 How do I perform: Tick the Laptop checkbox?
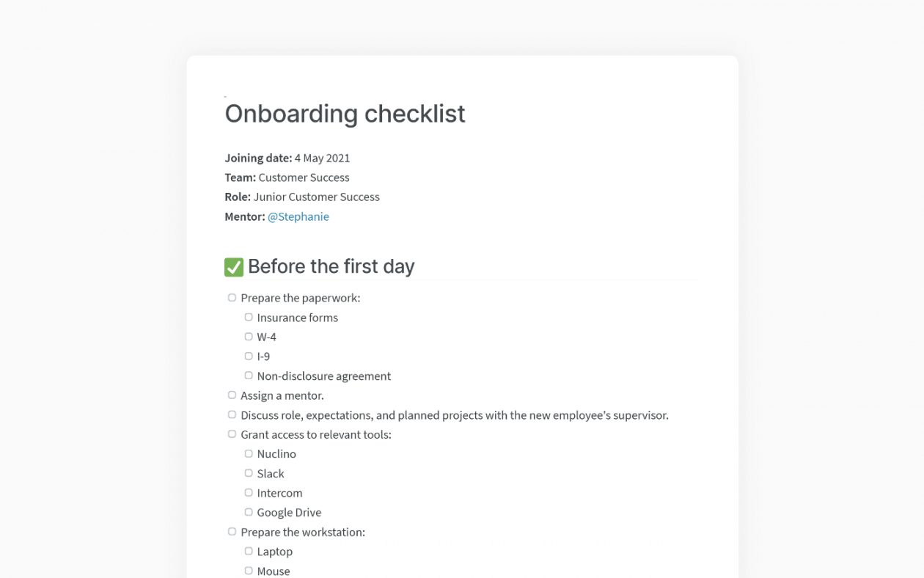(249, 551)
